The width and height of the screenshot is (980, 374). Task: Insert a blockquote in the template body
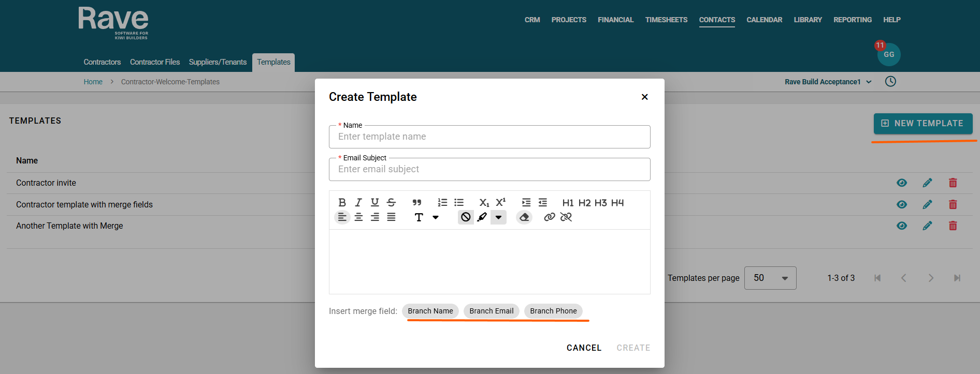pos(417,202)
